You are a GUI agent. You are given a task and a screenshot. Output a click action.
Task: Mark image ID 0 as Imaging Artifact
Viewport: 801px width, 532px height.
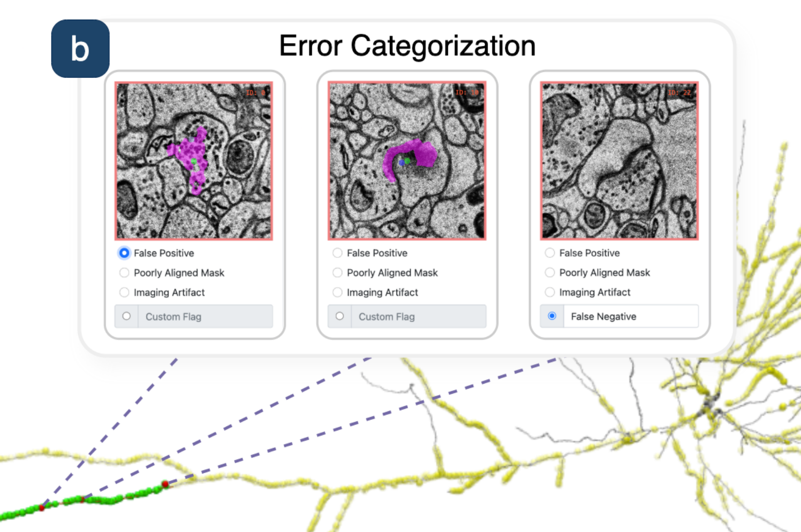pos(124,292)
